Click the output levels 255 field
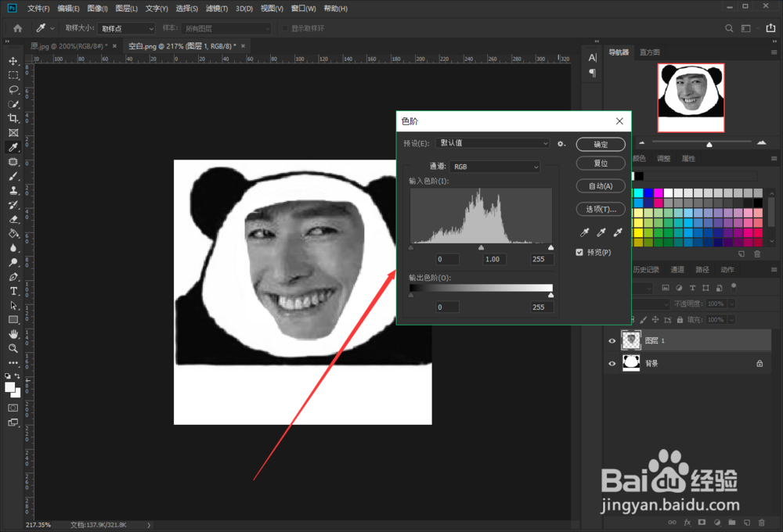The image size is (783, 532). [541, 307]
